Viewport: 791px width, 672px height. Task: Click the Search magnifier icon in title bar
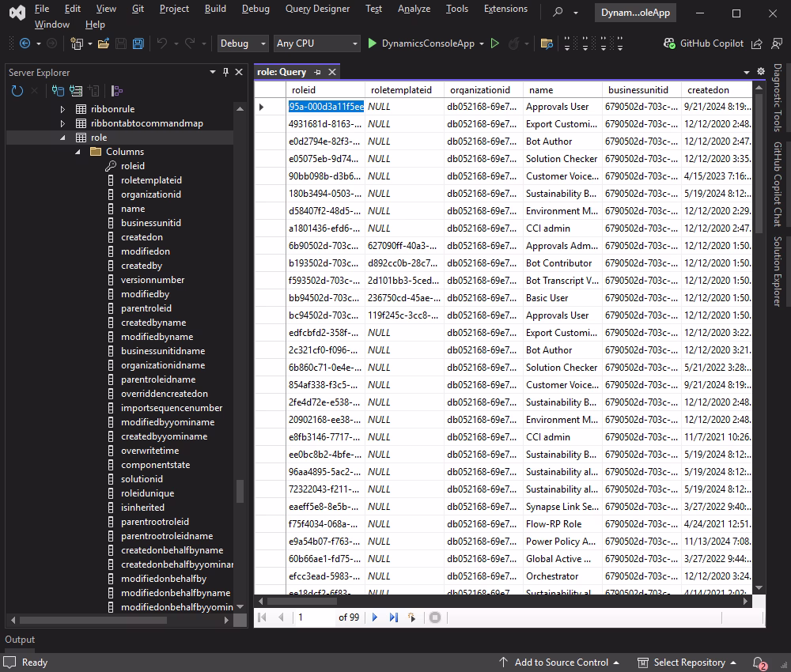[558, 12]
